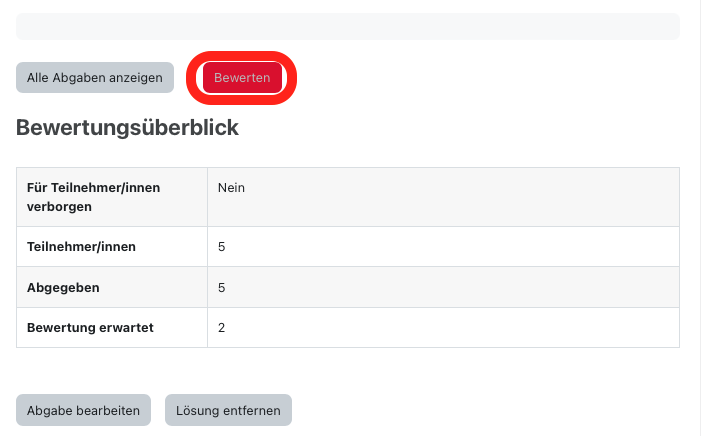Image resolution: width=709 pixels, height=436 pixels.
Task: Click the Abgegeben row label
Action: 64,287
